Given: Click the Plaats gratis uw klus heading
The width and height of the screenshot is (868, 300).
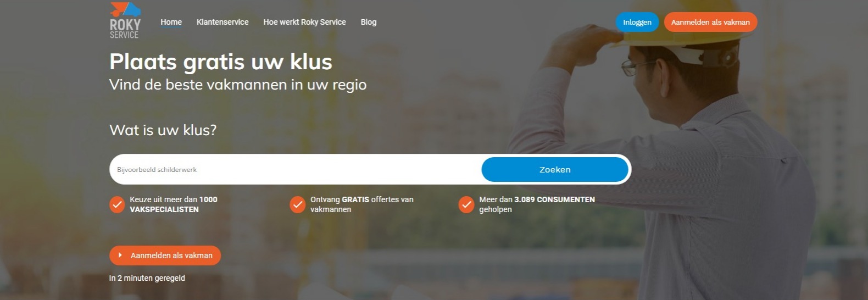Looking at the screenshot, I should [221, 62].
